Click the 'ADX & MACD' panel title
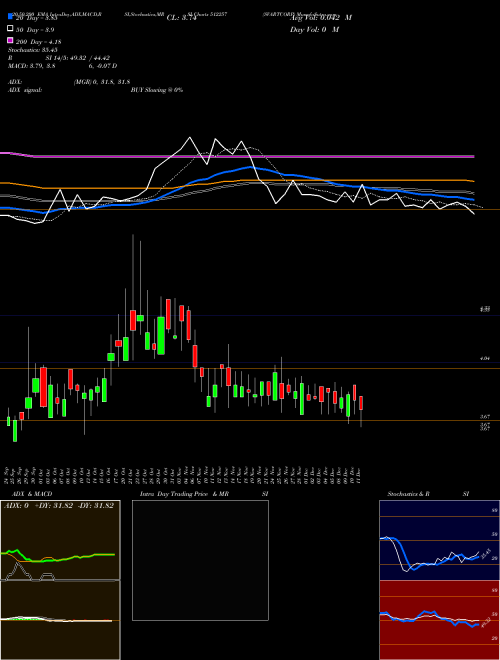This screenshot has height=660, width=500. click(32, 494)
